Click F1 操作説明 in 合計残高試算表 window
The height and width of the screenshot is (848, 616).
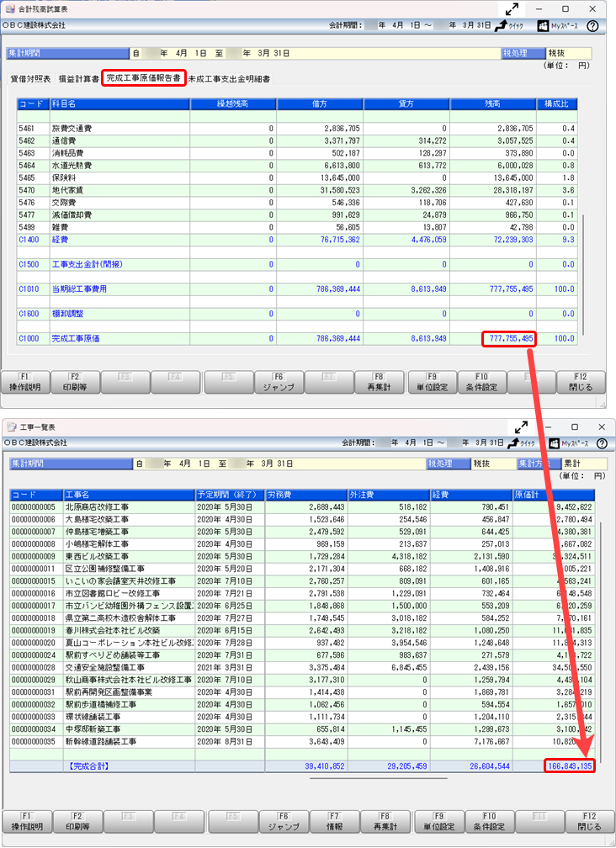point(25,382)
